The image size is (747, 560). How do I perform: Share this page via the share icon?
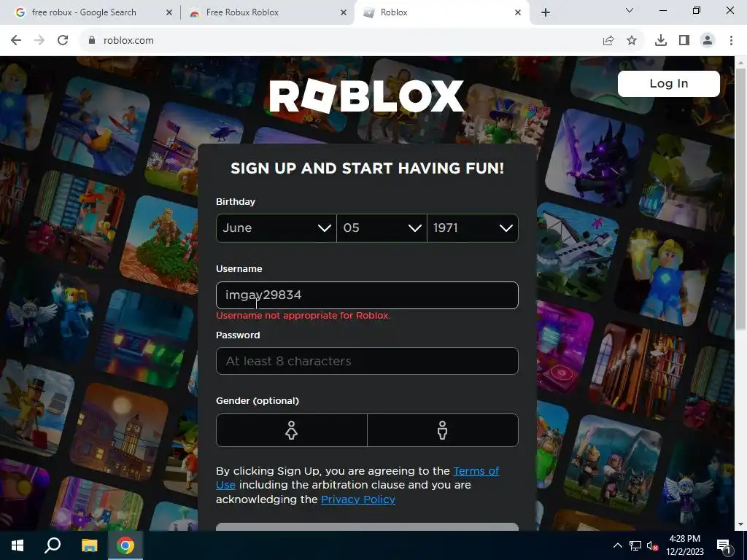tap(608, 41)
